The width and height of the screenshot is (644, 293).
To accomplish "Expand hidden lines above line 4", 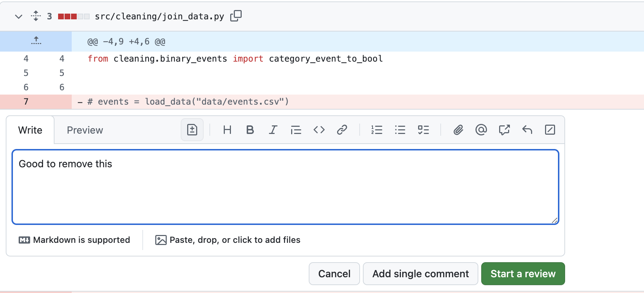I will click(36, 41).
